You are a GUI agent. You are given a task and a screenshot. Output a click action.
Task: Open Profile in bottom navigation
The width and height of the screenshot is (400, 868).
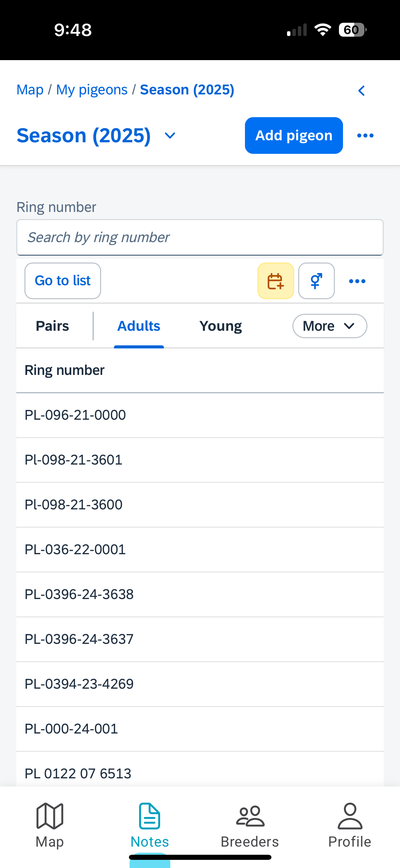(x=349, y=825)
